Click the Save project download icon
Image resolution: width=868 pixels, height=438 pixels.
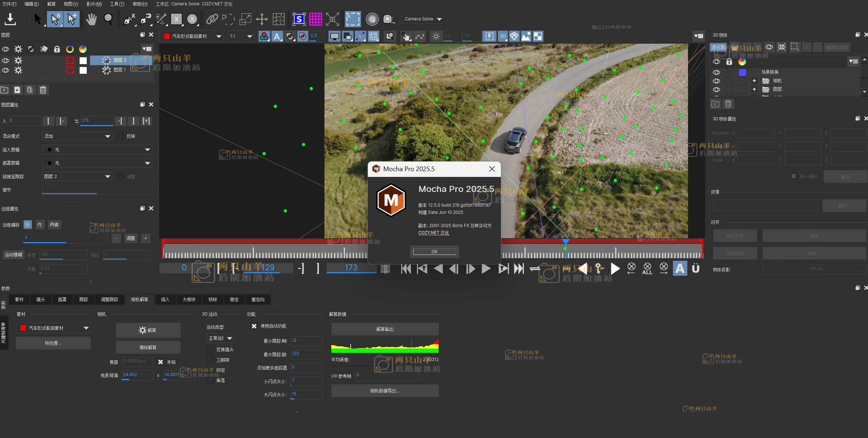point(10,19)
